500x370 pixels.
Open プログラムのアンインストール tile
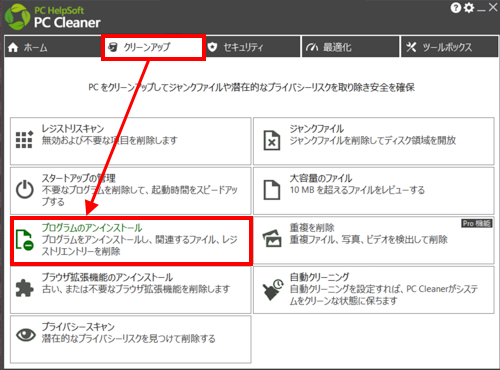pos(131,241)
